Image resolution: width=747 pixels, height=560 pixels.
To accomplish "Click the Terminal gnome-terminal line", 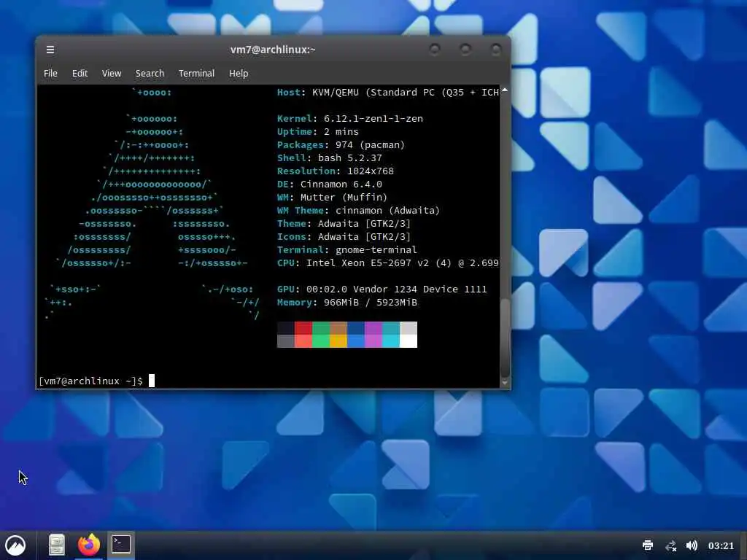I will click(x=347, y=249).
